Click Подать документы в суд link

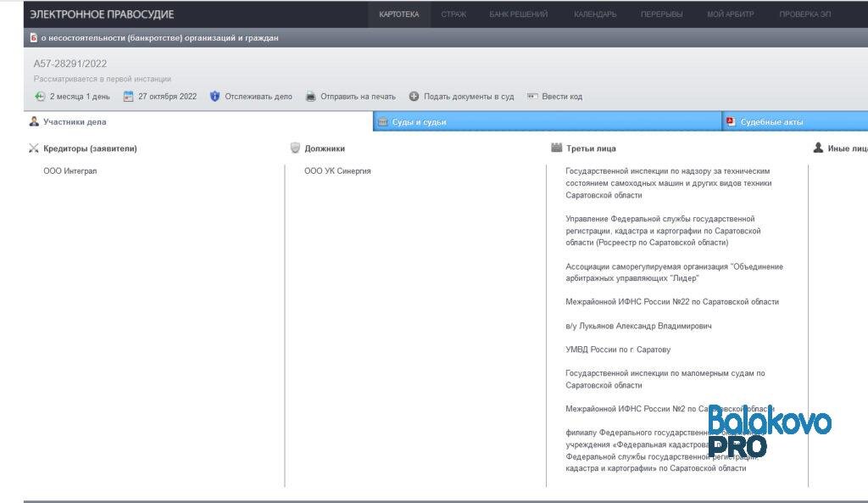[x=469, y=97]
